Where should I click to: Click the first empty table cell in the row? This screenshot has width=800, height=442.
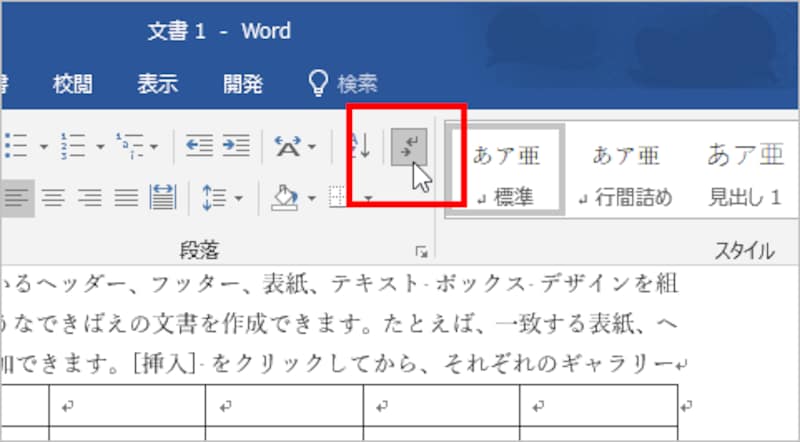click(x=127, y=406)
